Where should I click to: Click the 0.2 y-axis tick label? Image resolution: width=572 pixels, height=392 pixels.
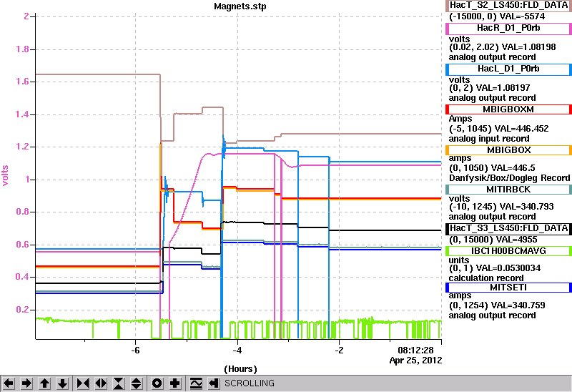click(x=22, y=310)
